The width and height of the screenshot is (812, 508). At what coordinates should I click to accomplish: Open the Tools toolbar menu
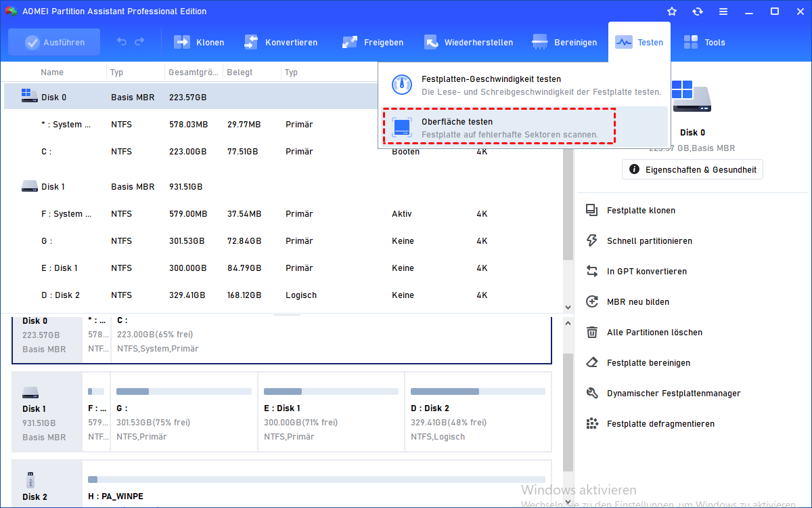(x=704, y=42)
